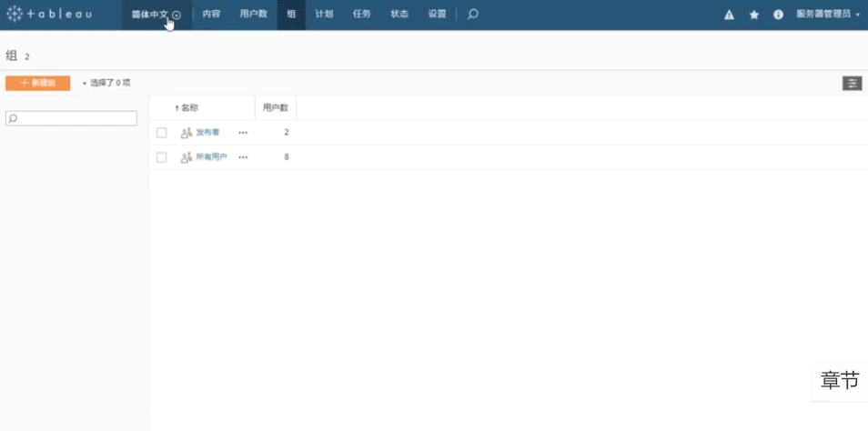Click the group icon beside 发布者
The image size is (868, 431).
click(x=186, y=133)
